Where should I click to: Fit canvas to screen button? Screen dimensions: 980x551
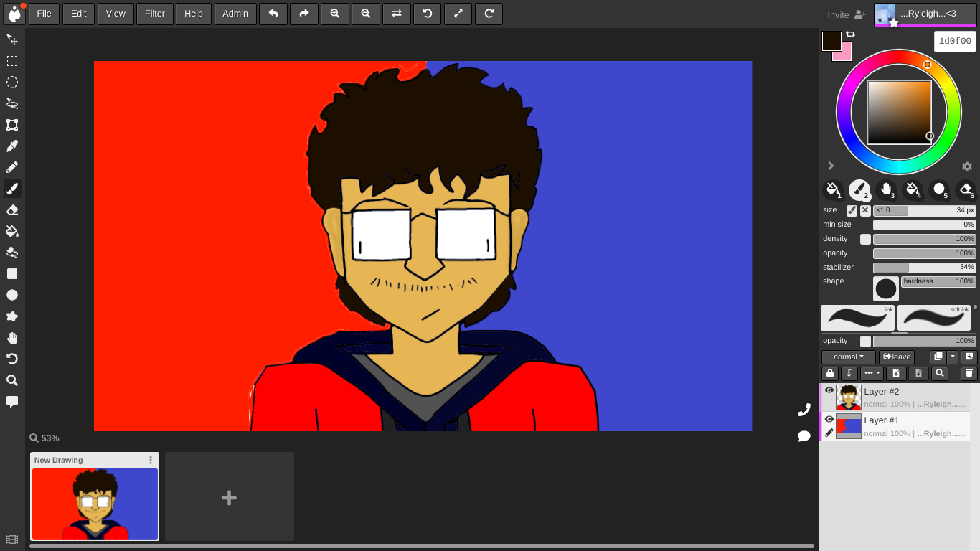pos(458,14)
